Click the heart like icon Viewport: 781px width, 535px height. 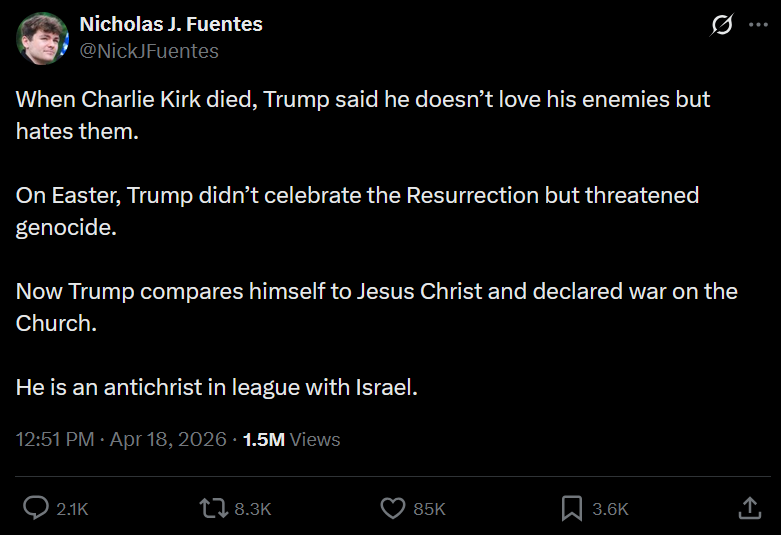tap(393, 508)
